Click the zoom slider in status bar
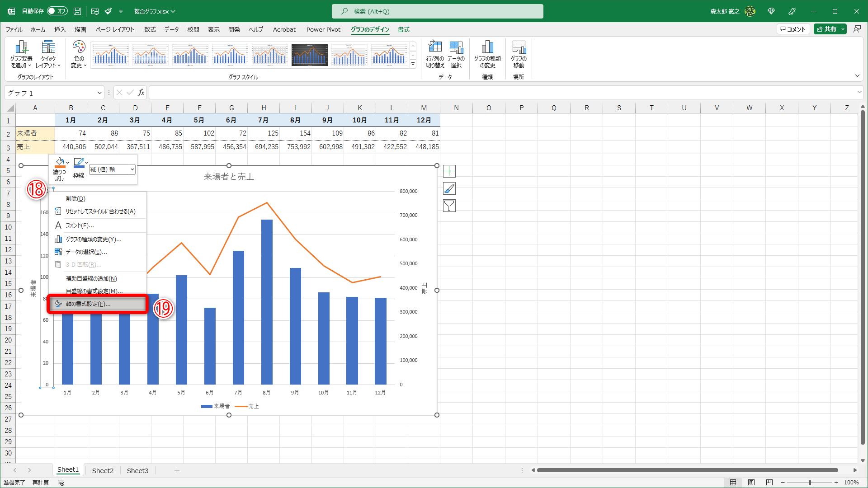 810,483
